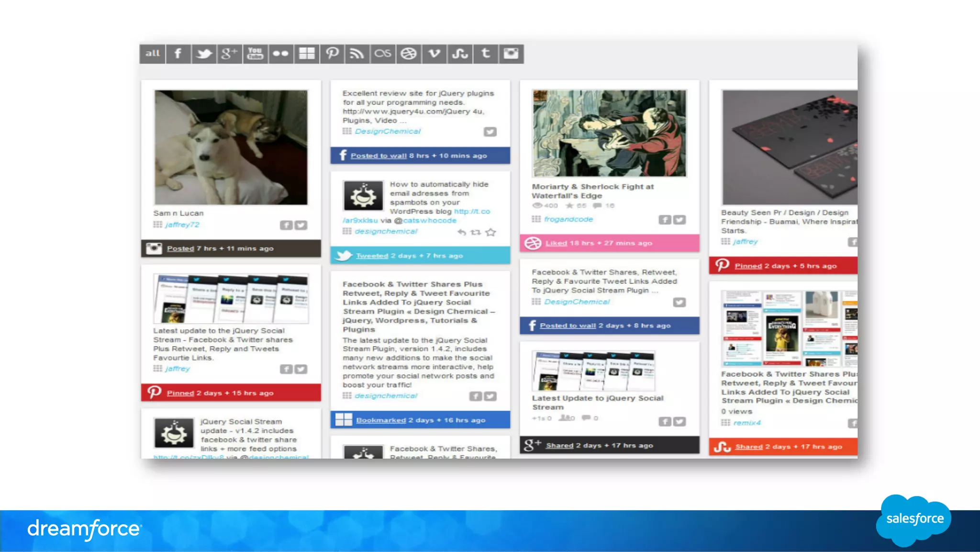This screenshot has width=980, height=552.
Task: Select the Tumblr filter icon
Action: [485, 54]
